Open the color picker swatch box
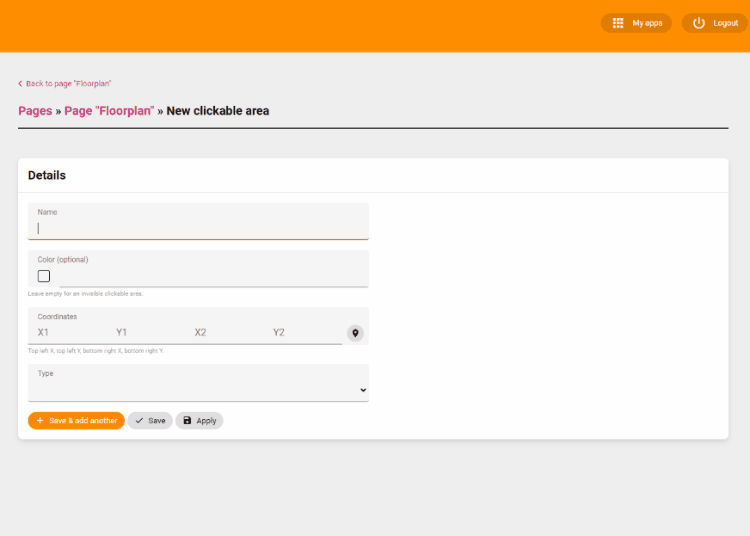 (x=44, y=276)
